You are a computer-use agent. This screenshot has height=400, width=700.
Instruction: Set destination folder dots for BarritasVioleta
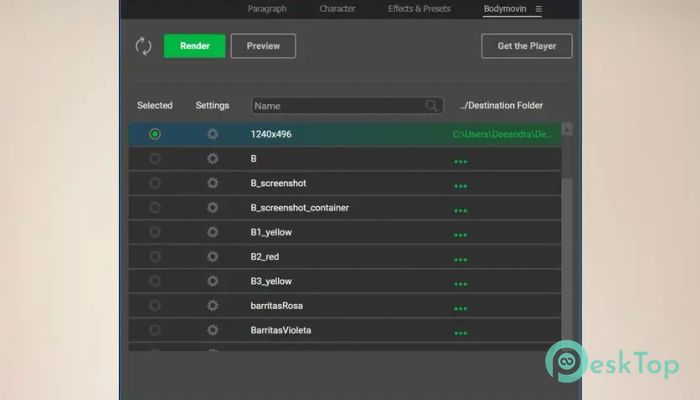click(x=461, y=333)
